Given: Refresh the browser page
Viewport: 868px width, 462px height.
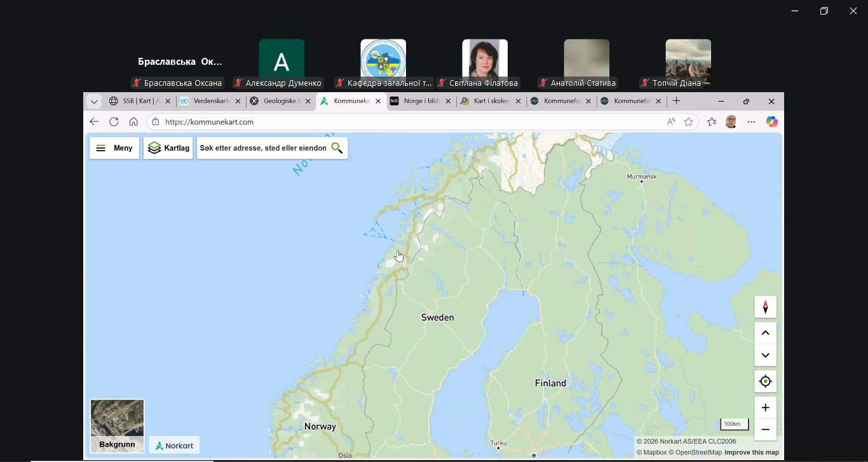Looking at the screenshot, I should (x=114, y=122).
